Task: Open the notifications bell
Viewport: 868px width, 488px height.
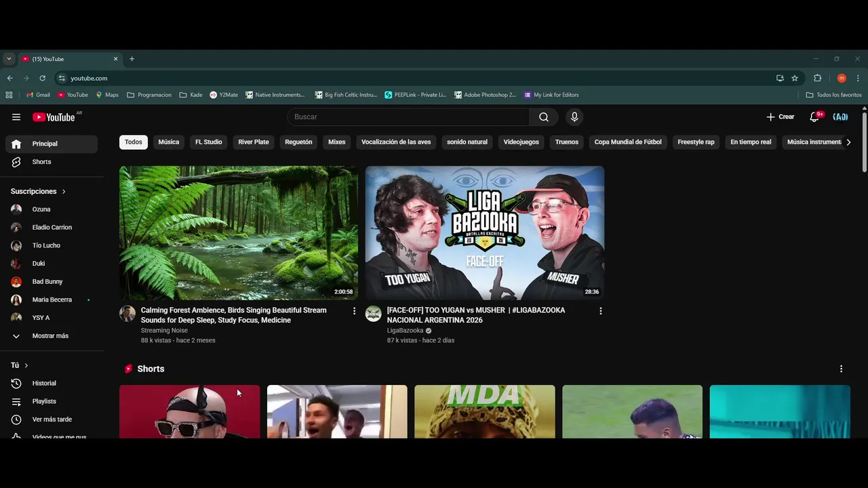Action: [814, 117]
